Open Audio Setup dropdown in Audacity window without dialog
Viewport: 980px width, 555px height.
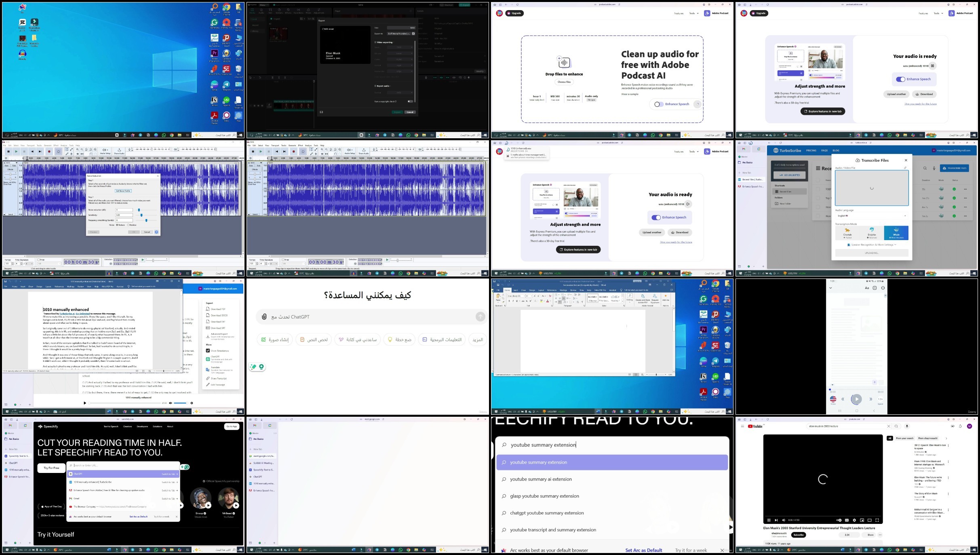[350, 151]
